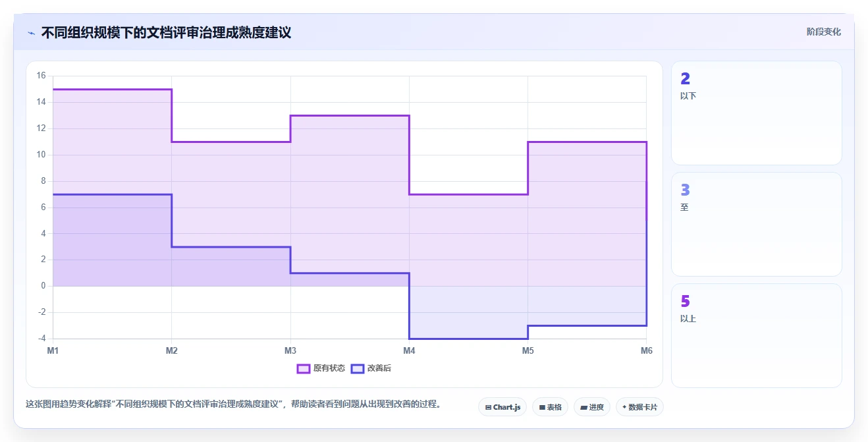This screenshot has width=868, height=442.
Task: Click the icon inside Chart.js chip
Action: 488,407
